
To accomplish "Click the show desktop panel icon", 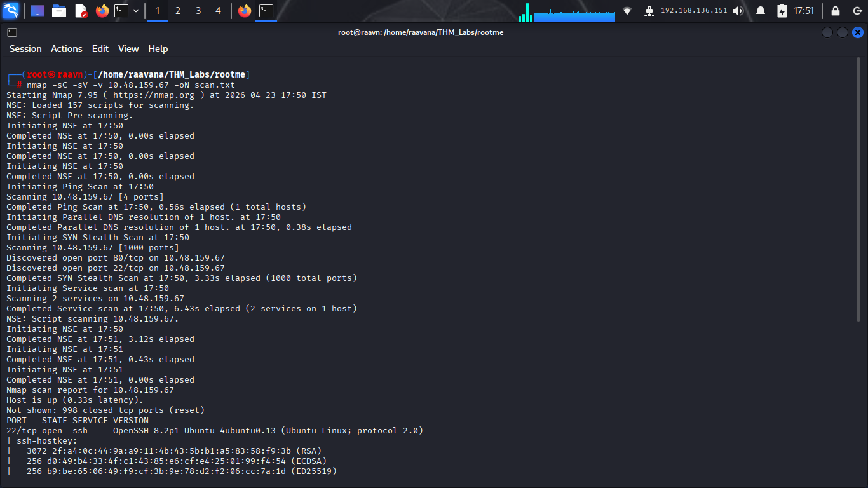I will click(x=37, y=11).
